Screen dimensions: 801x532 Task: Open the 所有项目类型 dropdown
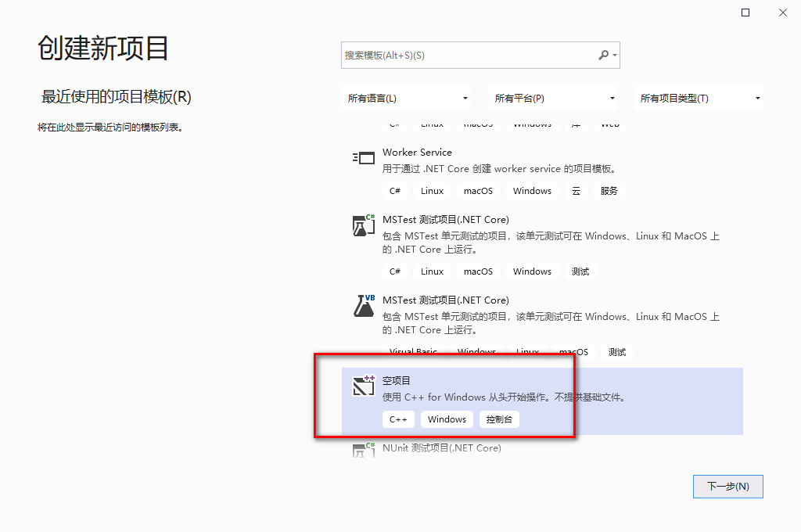(x=698, y=97)
